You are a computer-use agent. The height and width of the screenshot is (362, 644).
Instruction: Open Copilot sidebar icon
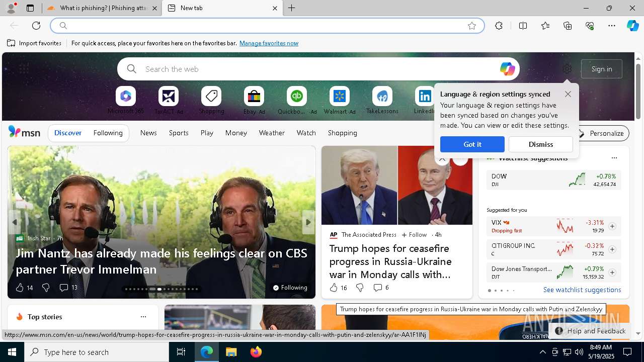[632, 26]
